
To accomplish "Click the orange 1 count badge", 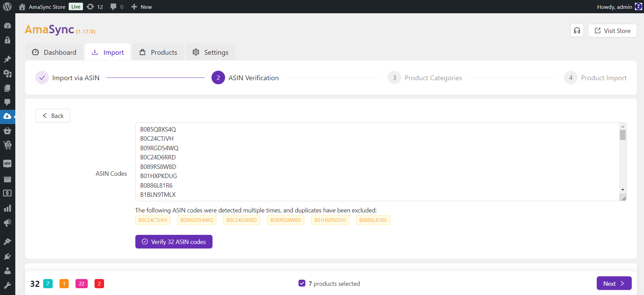I will click(64, 283).
